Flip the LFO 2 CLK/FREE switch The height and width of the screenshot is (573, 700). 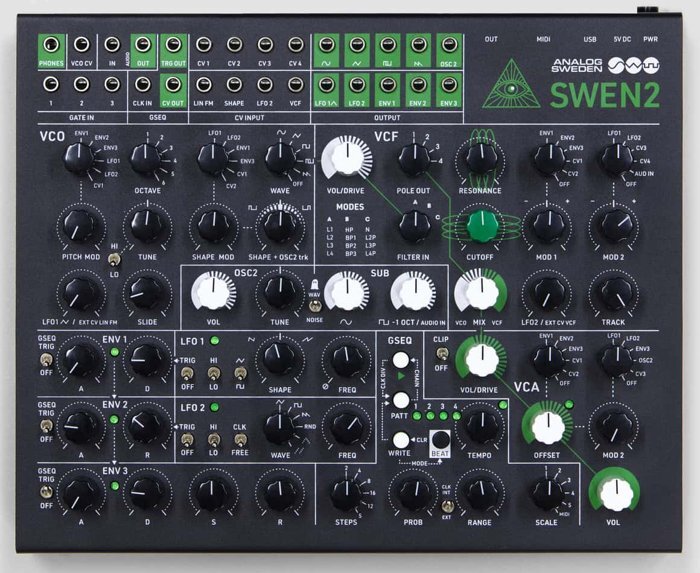click(240, 440)
